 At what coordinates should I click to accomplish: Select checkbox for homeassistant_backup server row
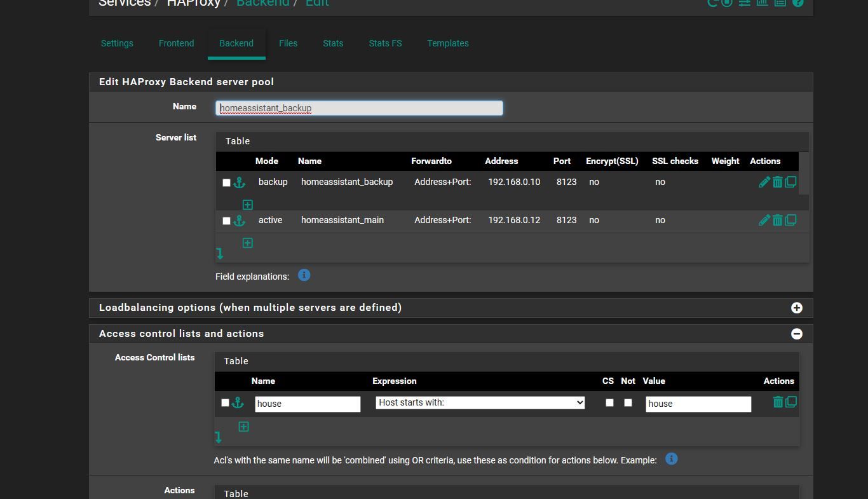pos(226,182)
